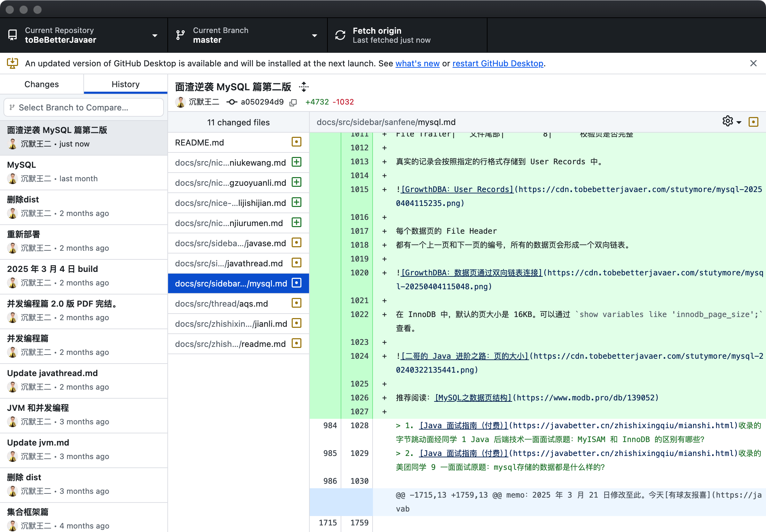766x532 pixels.
Task: Switch to the History tab
Action: [125, 84]
